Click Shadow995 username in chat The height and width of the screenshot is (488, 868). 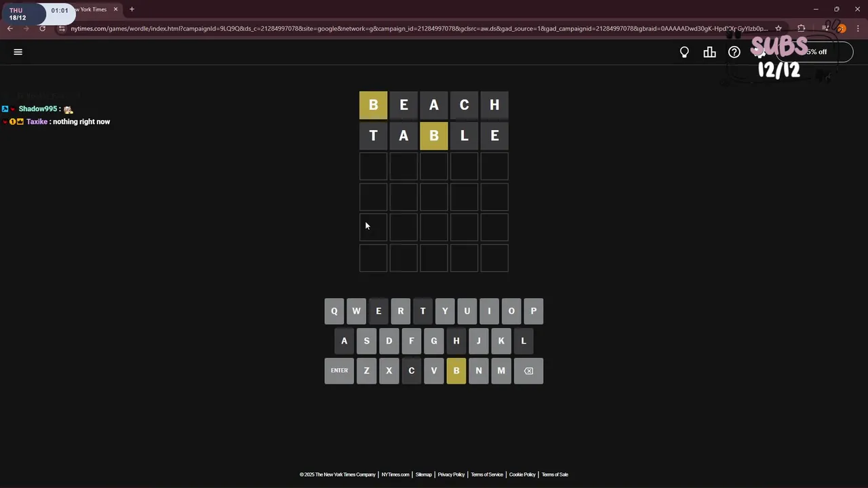pyautogui.click(x=38, y=109)
